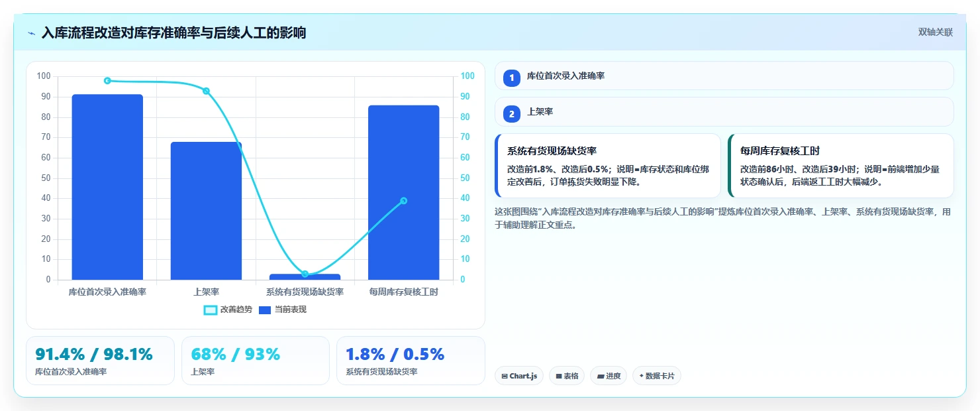Click the 双轴关联 label in header
The height and width of the screenshot is (411, 980).
935,32
